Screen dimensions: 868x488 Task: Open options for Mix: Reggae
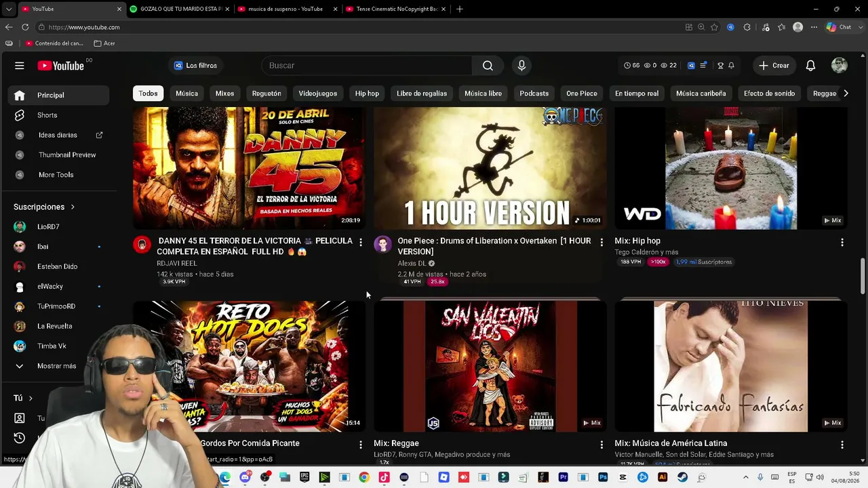click(x=601, y=445)
